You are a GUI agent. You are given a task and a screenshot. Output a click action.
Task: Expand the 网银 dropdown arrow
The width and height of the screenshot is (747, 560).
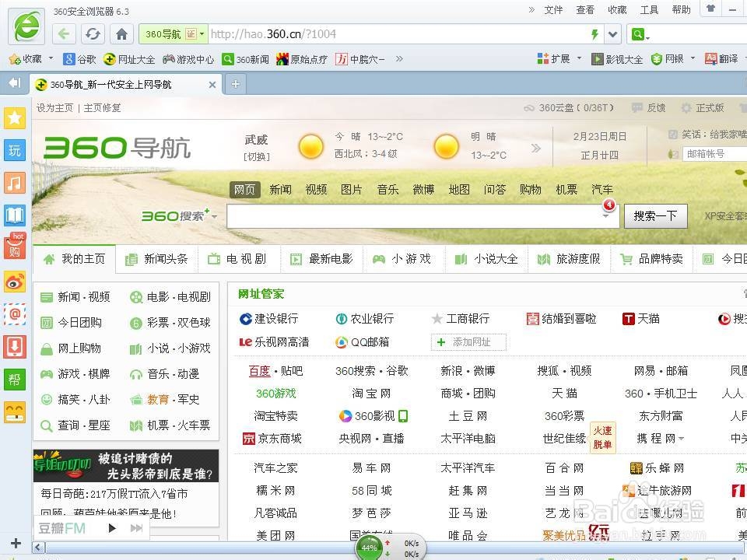693,58
